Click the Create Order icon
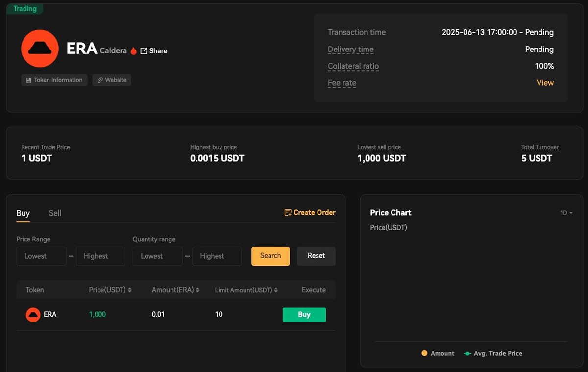The width and height of the screenshot is (588, 372). pyautogui.click(x=288, y=212)
